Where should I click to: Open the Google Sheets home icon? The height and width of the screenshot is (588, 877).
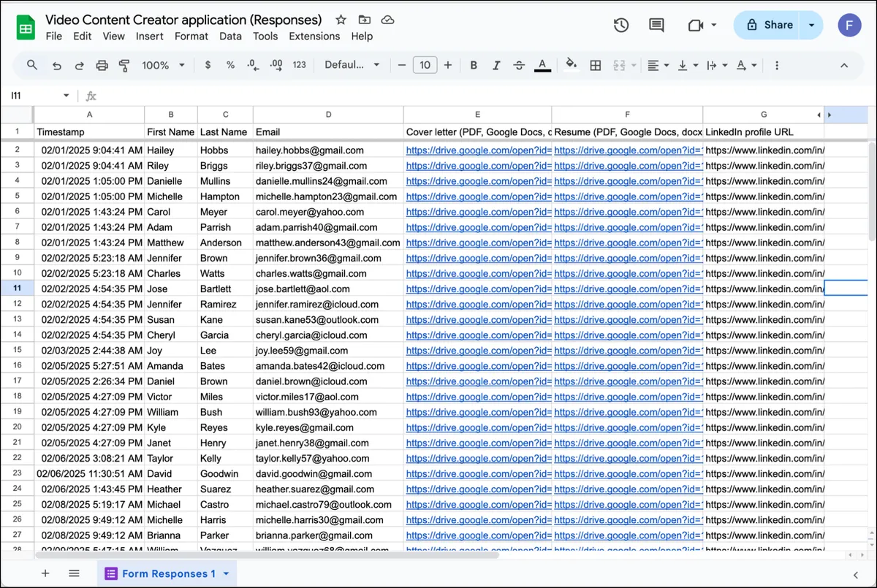pyautogui.click(x=26, y=28)
